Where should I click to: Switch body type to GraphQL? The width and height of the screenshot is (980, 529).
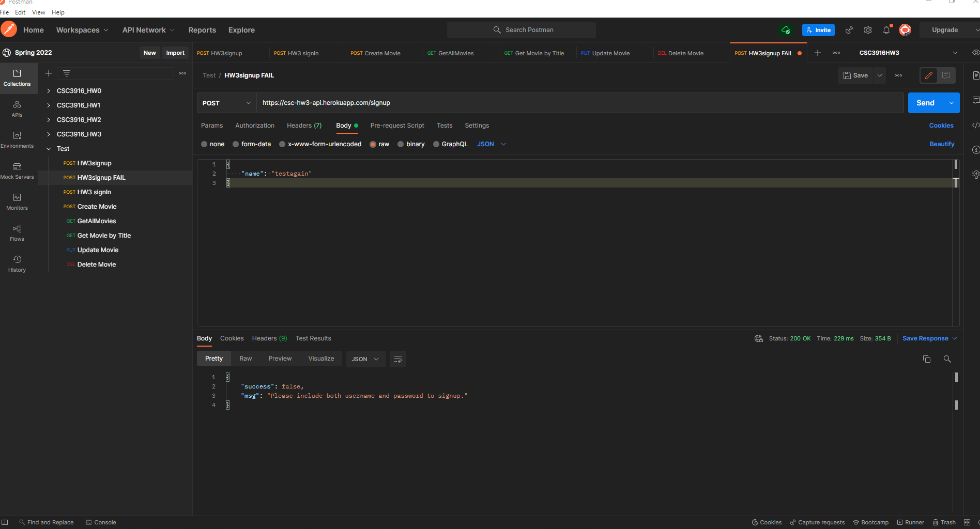[436, 144]
